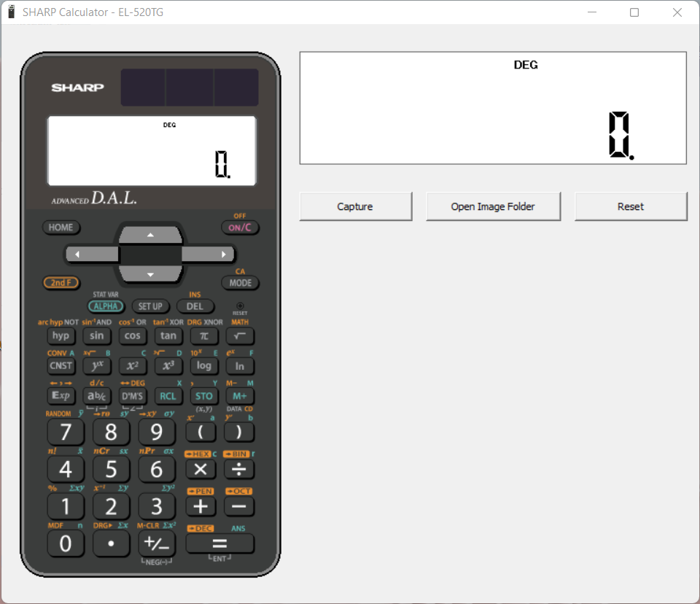Select the sin function key
The width and height of the screenshot is (700, 604).
coord(97,336)
